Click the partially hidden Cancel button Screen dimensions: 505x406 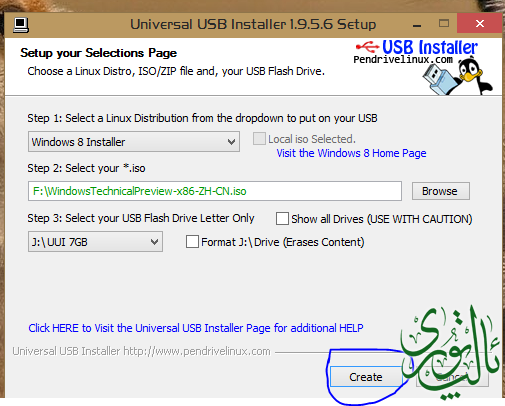pyautogui.click(x=452, y=377)
